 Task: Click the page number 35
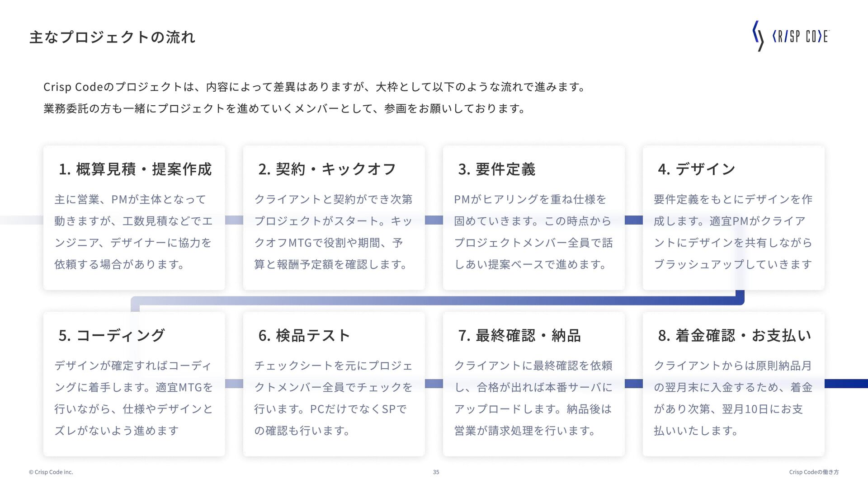tap(436, 472)
